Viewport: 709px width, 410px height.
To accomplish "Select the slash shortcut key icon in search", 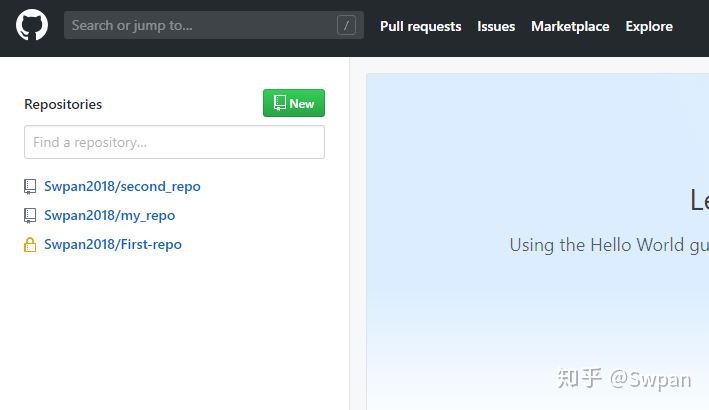I will tap(346, 25).
